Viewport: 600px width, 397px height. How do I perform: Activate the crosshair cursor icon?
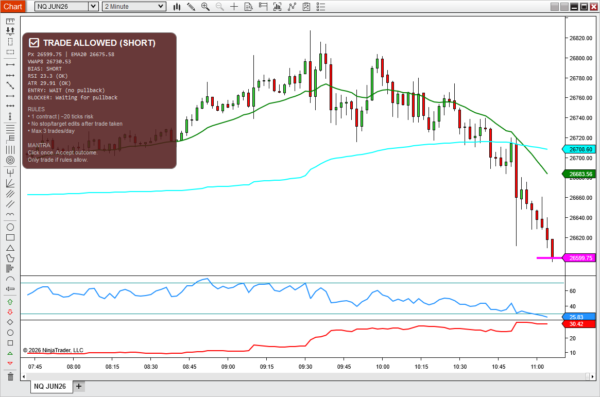(234, 7)
